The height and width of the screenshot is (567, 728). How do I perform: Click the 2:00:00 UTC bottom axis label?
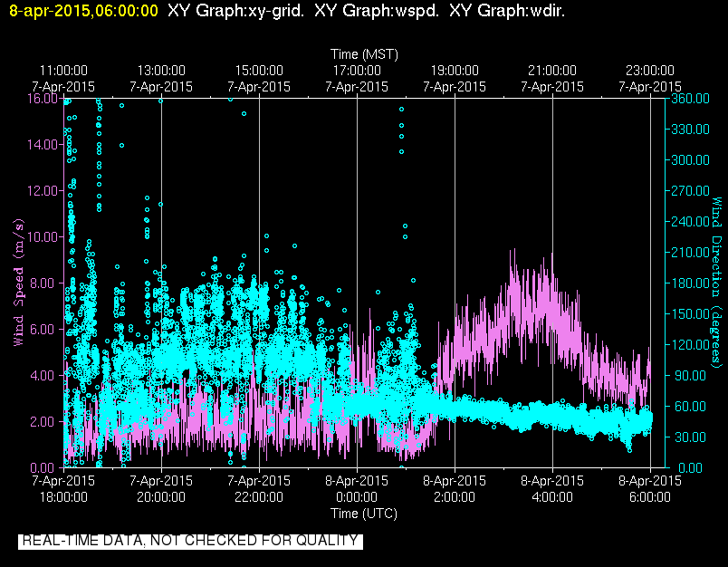click(x=455, y=497)
